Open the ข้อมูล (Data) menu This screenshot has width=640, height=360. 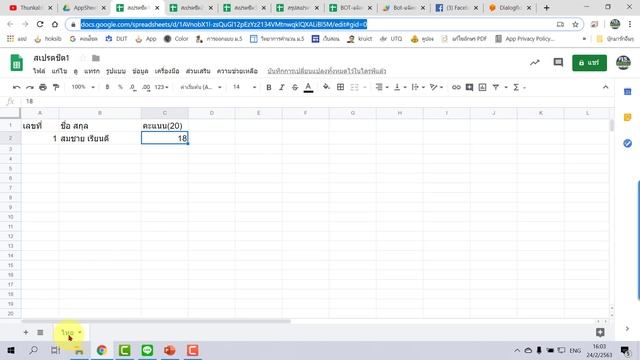pyautogui.click(x=140, y=71)
